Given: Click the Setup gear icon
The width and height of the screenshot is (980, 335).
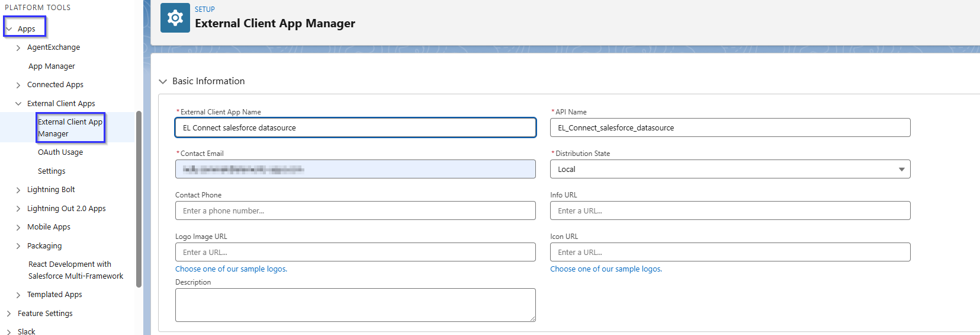Looking at the screenshot, I should point(175,18).
